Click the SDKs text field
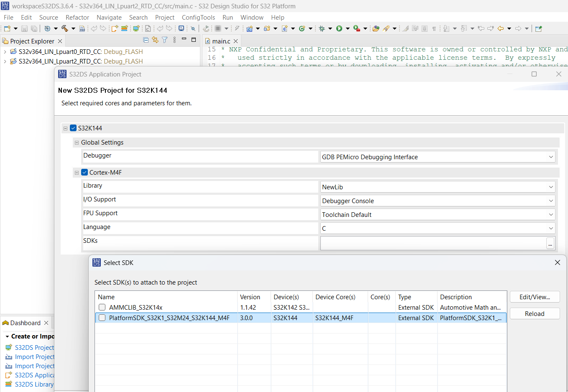The height and width of the screenshot is (392, 568). pyautogui.click(x=433, y=243)
